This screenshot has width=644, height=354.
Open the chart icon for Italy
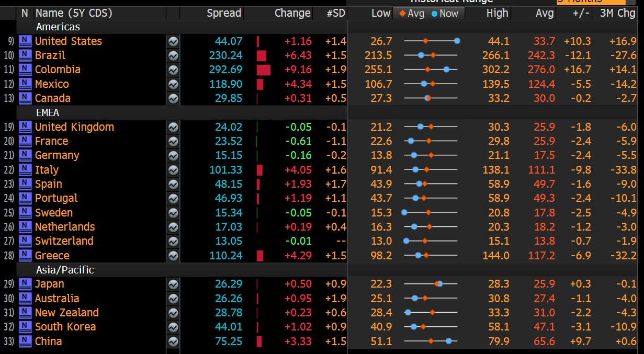click(x=173, y=170)
